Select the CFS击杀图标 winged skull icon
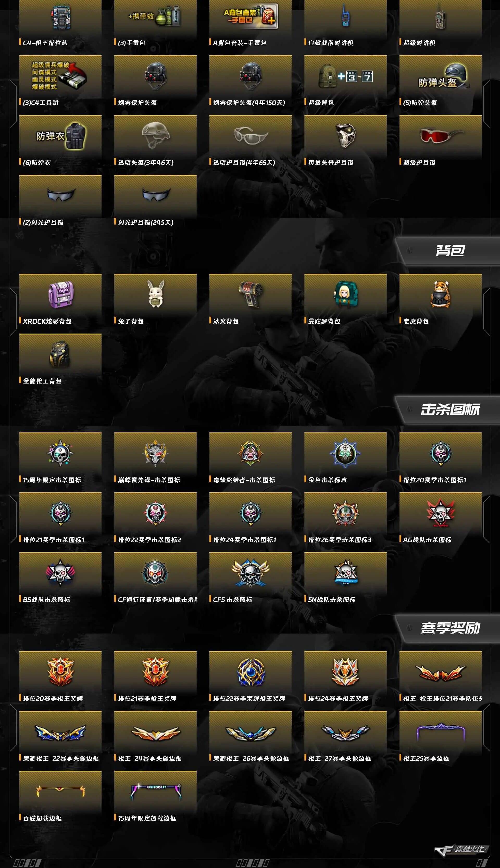 [x=250, y=573]
